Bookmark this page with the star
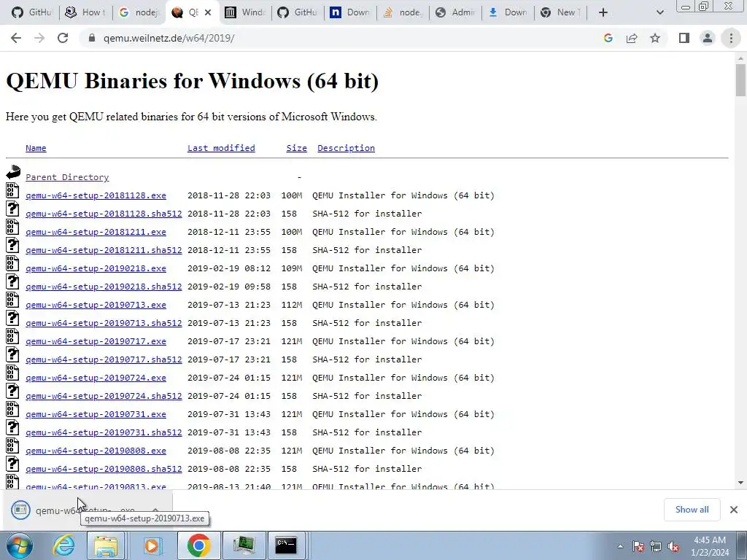Screen dimensions: 747x560 point(655,38)
